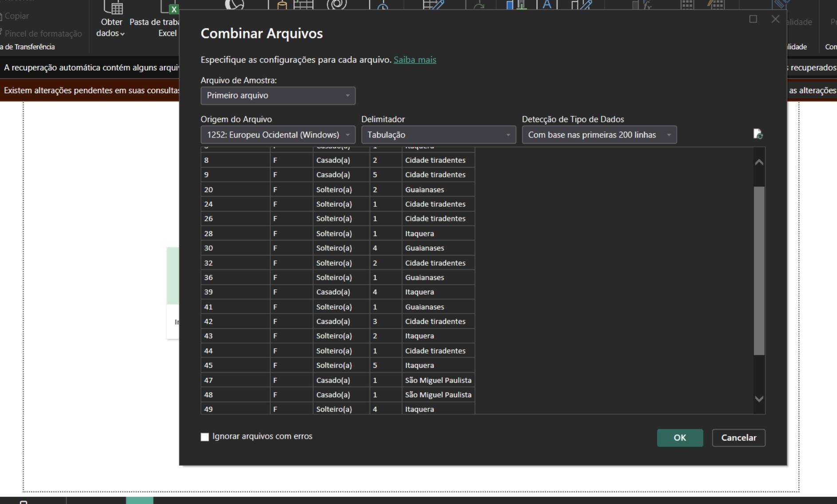Select the row number 41 cell
The height and width of the screenshot is (504, 837).
coord(235,307)
